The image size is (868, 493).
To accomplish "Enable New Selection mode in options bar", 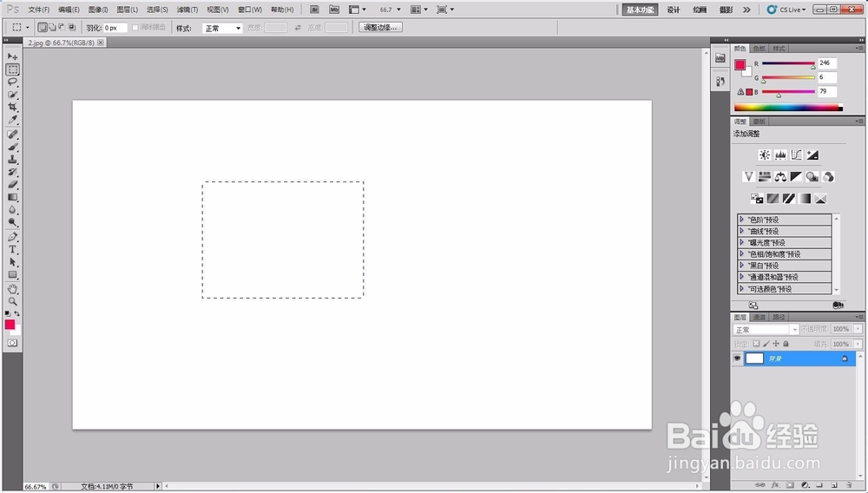I will tap(43, 27).
